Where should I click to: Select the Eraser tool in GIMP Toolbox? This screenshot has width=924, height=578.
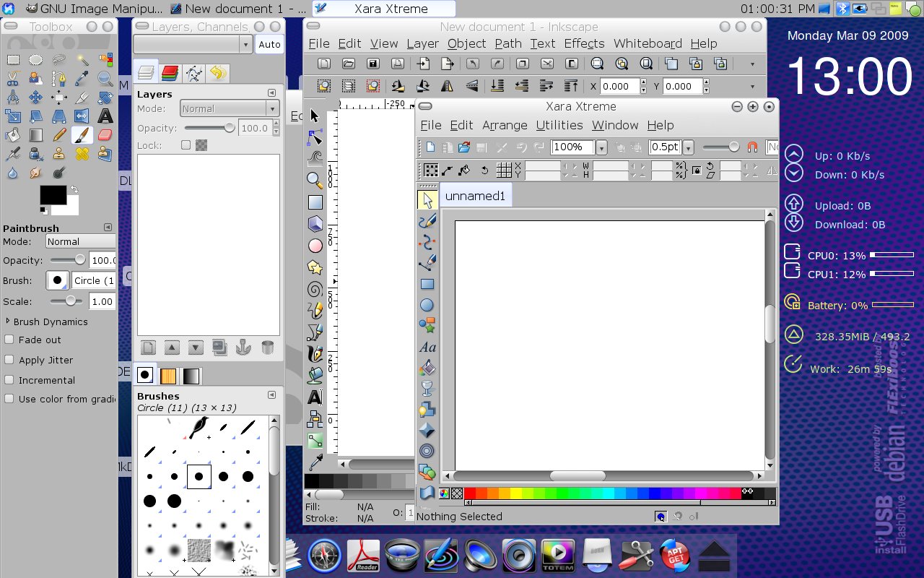(105, 134)
